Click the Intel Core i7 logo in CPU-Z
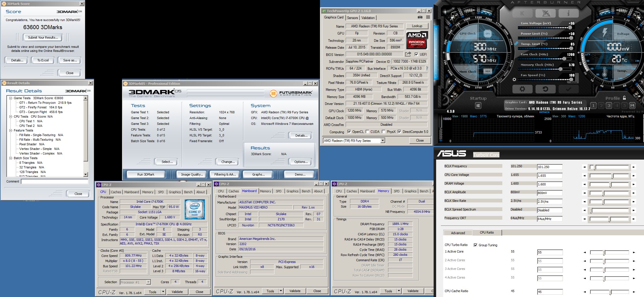 click(195, 210)
